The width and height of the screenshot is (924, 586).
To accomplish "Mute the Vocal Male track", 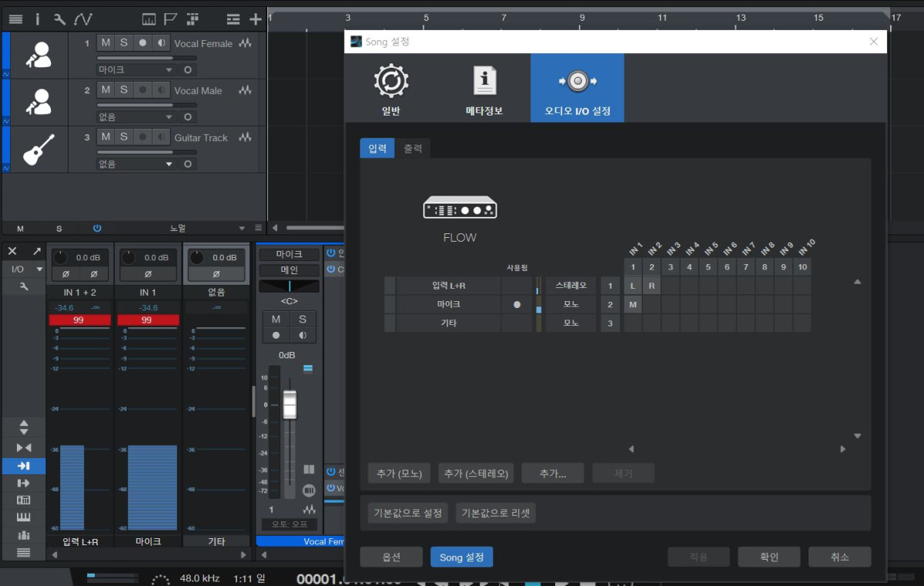I will tap(105, 90).
